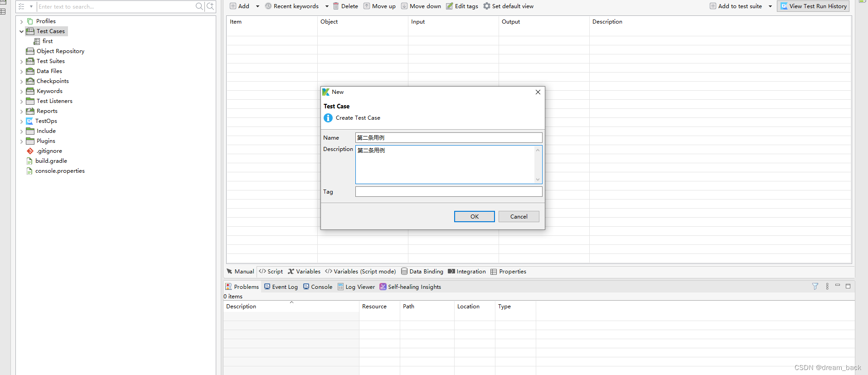868x375 pixels.
Task: Switch to the Console tab
Action: [x=318, y=287]
